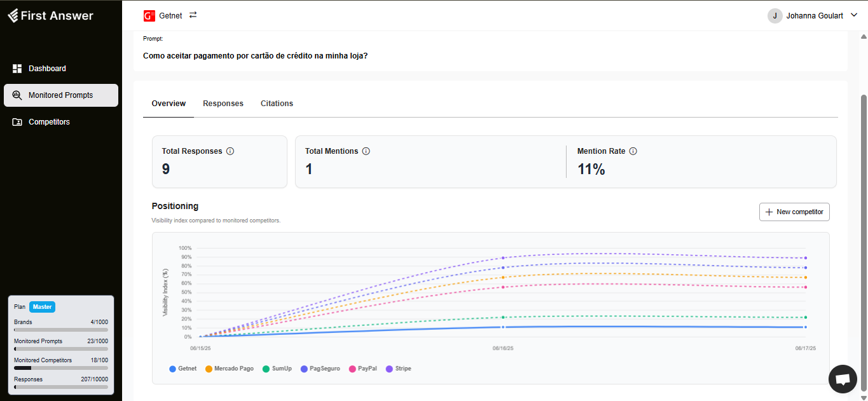Hide the Stripe series in legend
Screen dimensions: 868x401
click(399, 369)
